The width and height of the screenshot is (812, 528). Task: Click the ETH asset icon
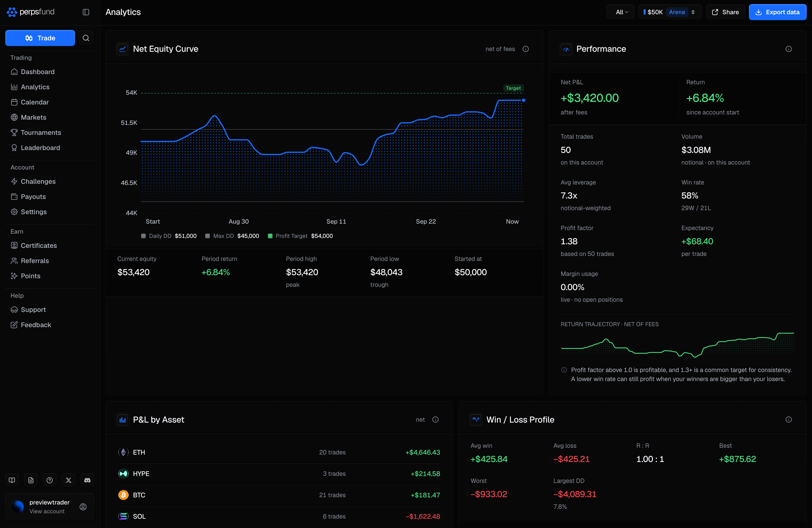pyautogui.click(x=123, y=452)
